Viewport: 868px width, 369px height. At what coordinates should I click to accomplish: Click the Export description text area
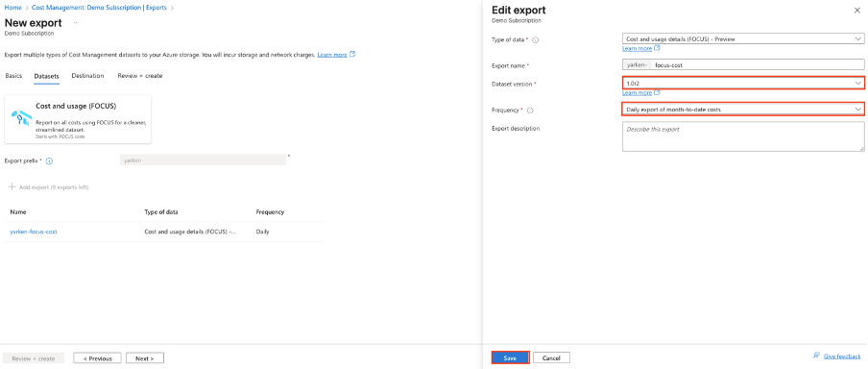pos(743,136)
